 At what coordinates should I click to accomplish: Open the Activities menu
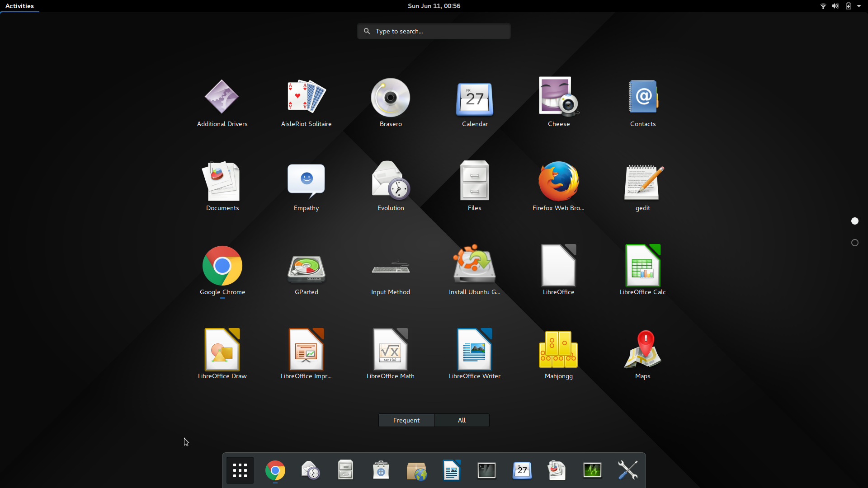20,6
